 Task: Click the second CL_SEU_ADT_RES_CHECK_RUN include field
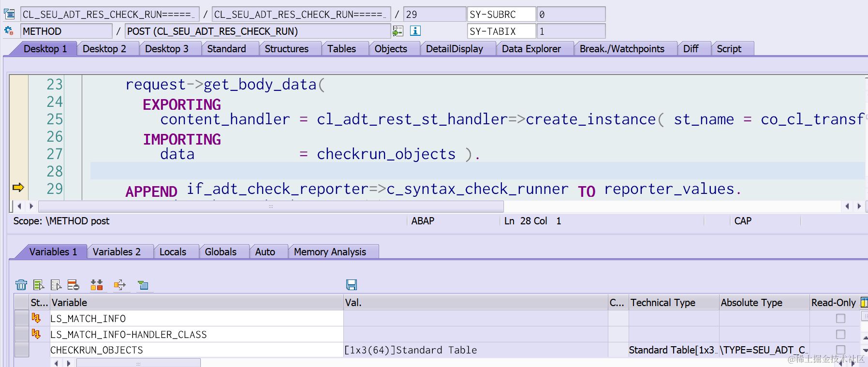point(301,14)
